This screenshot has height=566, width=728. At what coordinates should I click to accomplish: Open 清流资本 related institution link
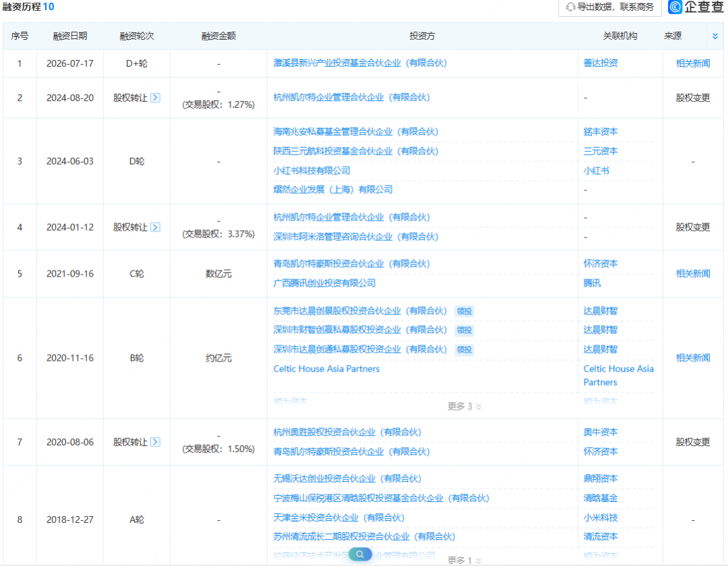click(x=601, y=537)
